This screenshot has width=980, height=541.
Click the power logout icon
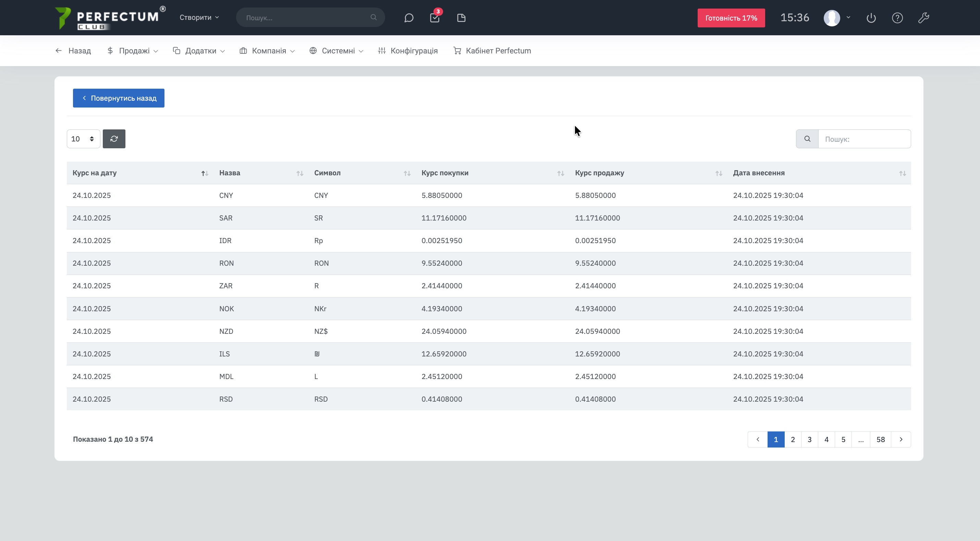click(871, 18)
